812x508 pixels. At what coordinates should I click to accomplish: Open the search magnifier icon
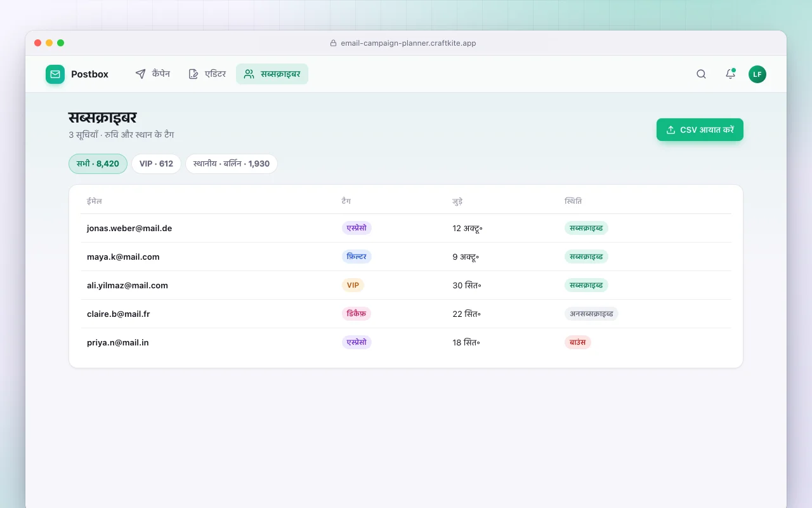pos(701,74)
